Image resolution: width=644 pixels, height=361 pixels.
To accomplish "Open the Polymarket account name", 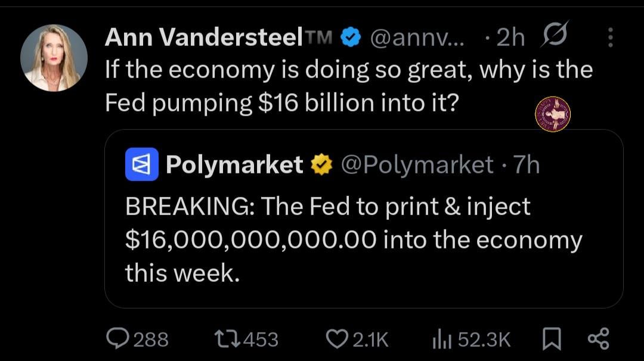I will point(234,164).
